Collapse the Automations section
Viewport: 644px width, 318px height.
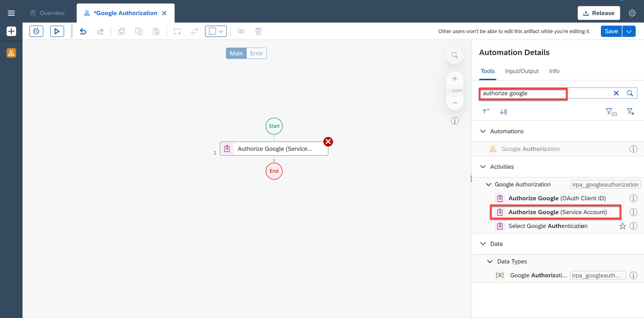[x=483, y=131]
